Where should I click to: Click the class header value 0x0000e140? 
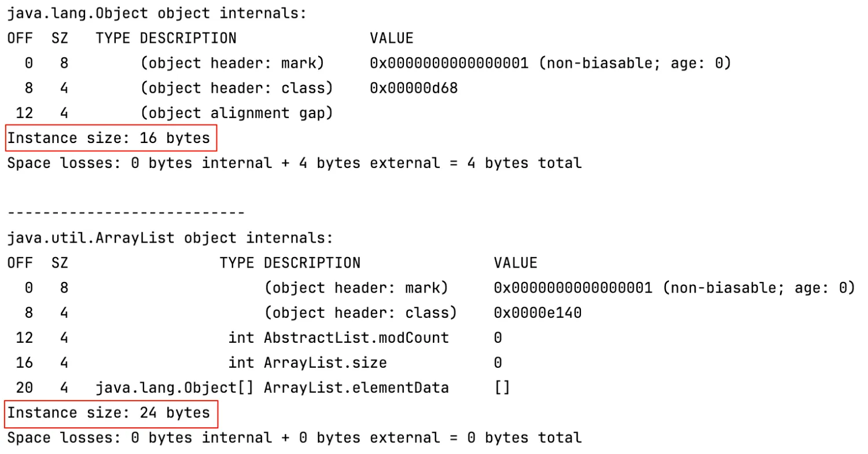pos(538,313)
